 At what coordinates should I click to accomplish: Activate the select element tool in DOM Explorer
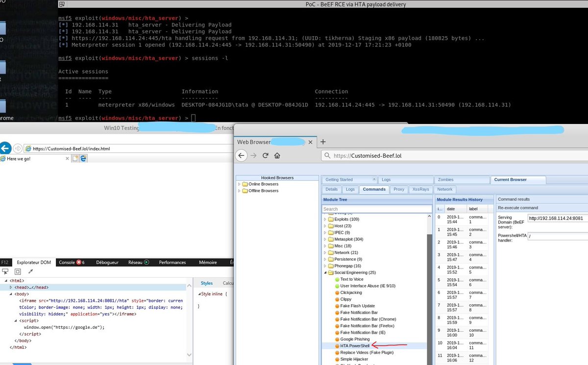point(5,271)
